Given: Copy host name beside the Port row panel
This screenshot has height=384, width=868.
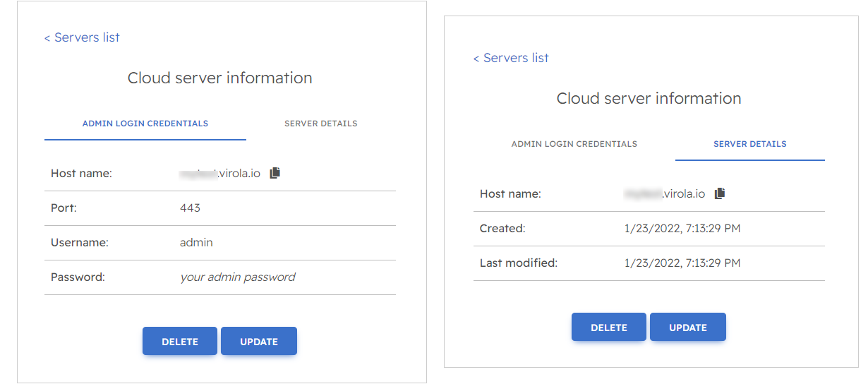Looking at the screenshot, I should [275, 173].
